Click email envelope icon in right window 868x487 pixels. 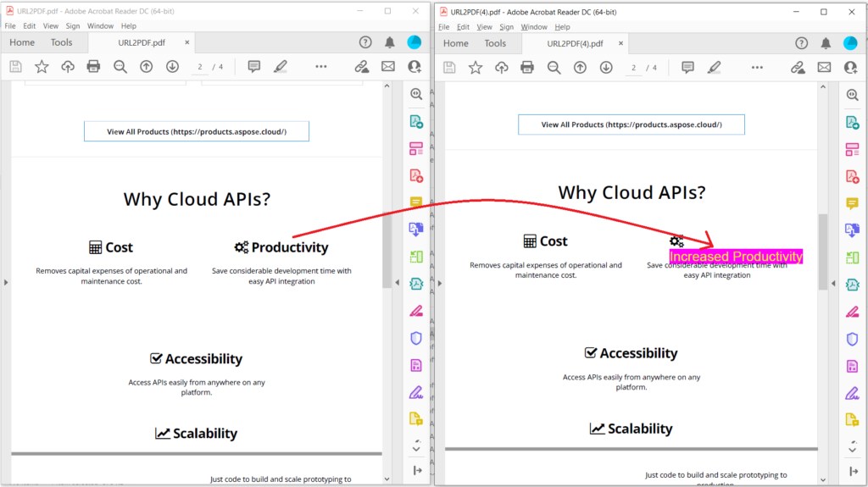point(824,68)
